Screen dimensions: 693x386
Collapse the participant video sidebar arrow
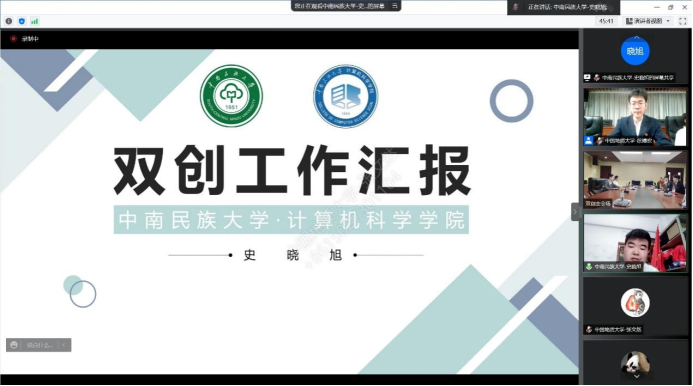[x=575, y=212]
